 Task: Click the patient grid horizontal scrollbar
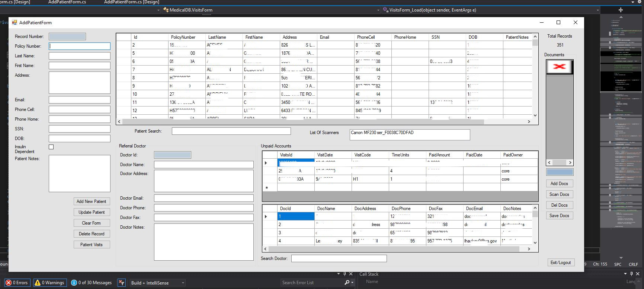point(324,121)
